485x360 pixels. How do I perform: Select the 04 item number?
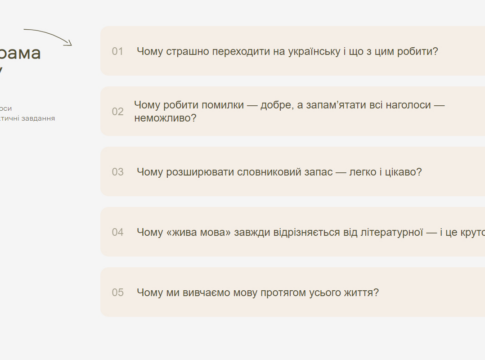point(117,232)
